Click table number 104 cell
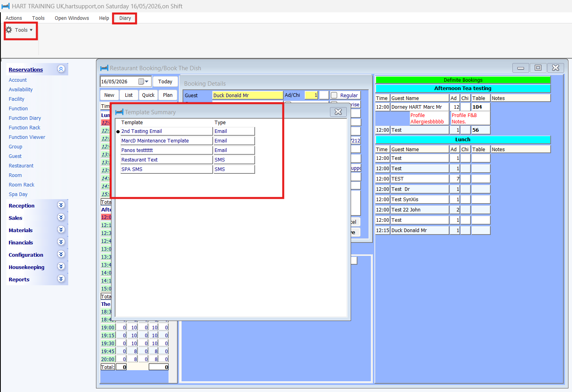Image resolution: width=572 pixels, height=392 pixels. (481, 107)
